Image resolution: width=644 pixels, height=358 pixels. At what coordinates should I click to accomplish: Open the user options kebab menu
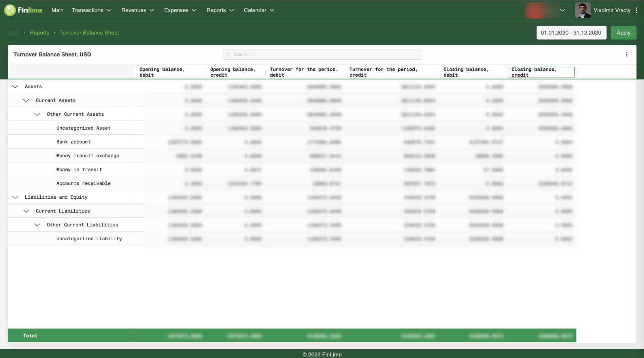[636, 10]
